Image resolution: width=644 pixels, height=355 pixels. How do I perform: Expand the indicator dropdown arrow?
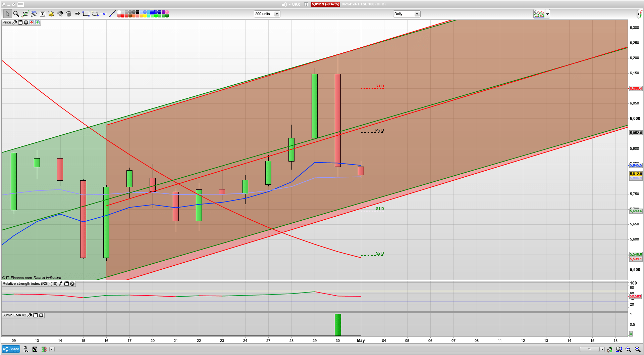pos(547,14)
